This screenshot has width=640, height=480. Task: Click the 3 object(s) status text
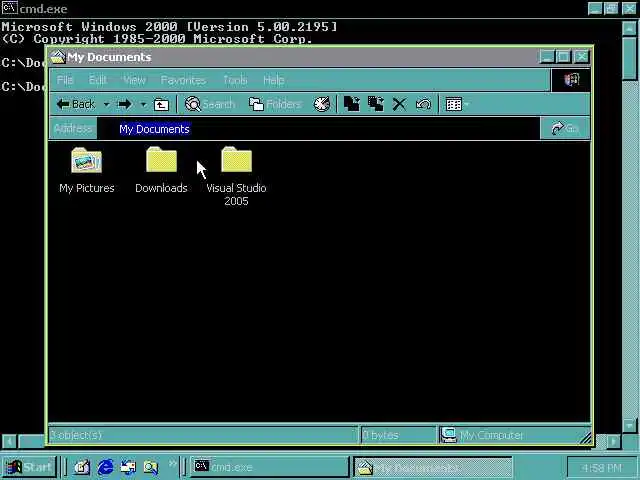(x=76, y=435)
